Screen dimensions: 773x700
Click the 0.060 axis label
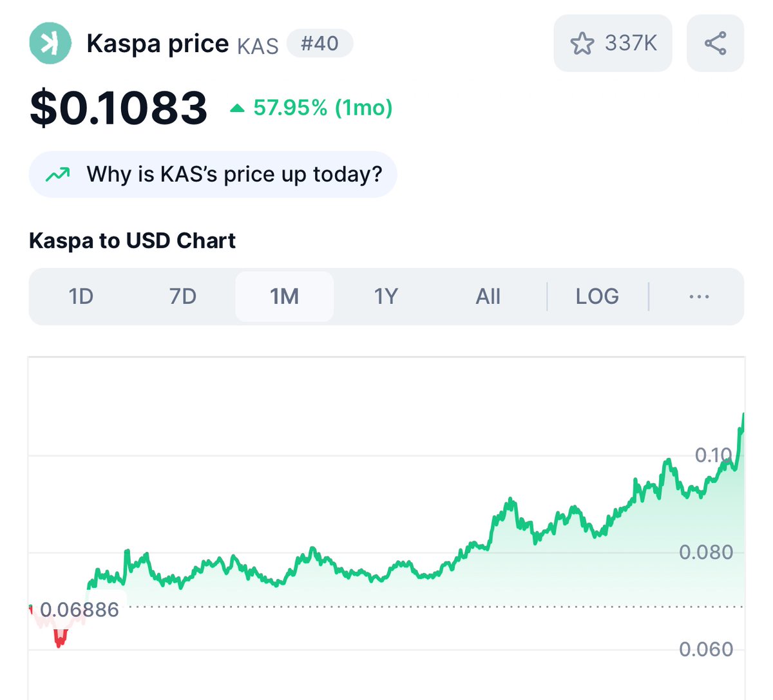pos(706,649)
